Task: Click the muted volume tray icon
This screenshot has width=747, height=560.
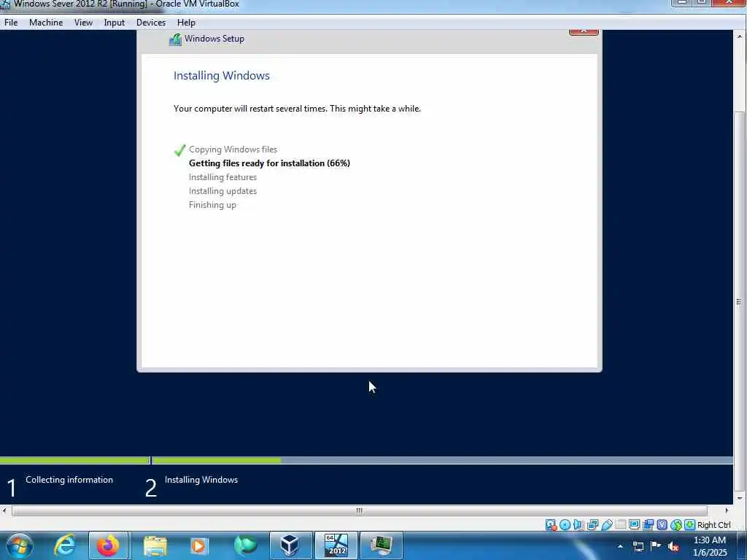Action: click(673, 546)
